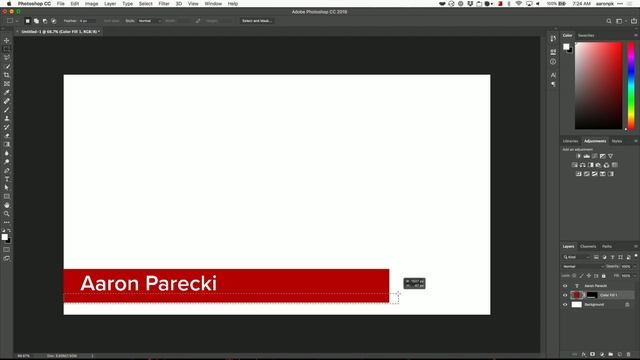Select the Brush tool
Image resolution: width=640 pixels, height=360 pixels.
(x=7, y=110)
